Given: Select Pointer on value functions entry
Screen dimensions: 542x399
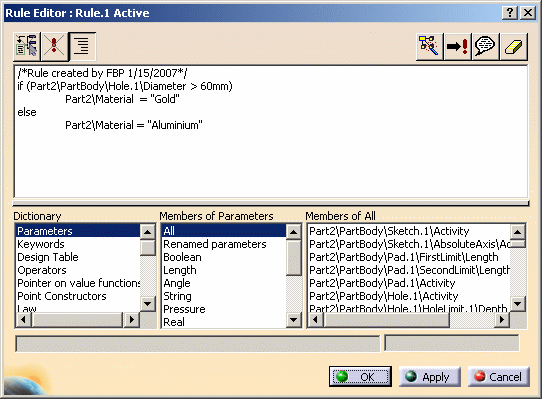Looking at the screenshot, I should click(78, 283).
